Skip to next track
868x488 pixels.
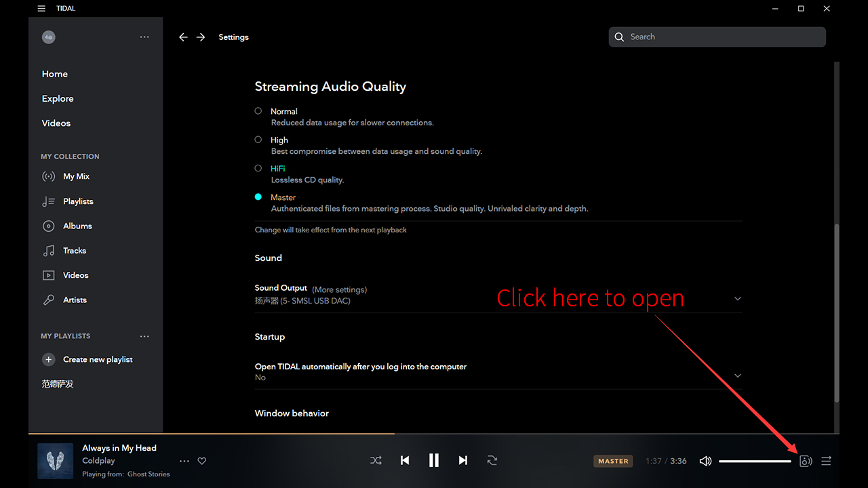point(463,460)
